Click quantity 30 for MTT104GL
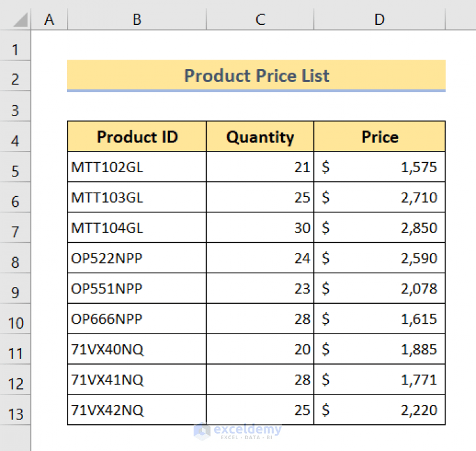Image resolution: width=476 pixels, height=451 pixels. (260, 227)
